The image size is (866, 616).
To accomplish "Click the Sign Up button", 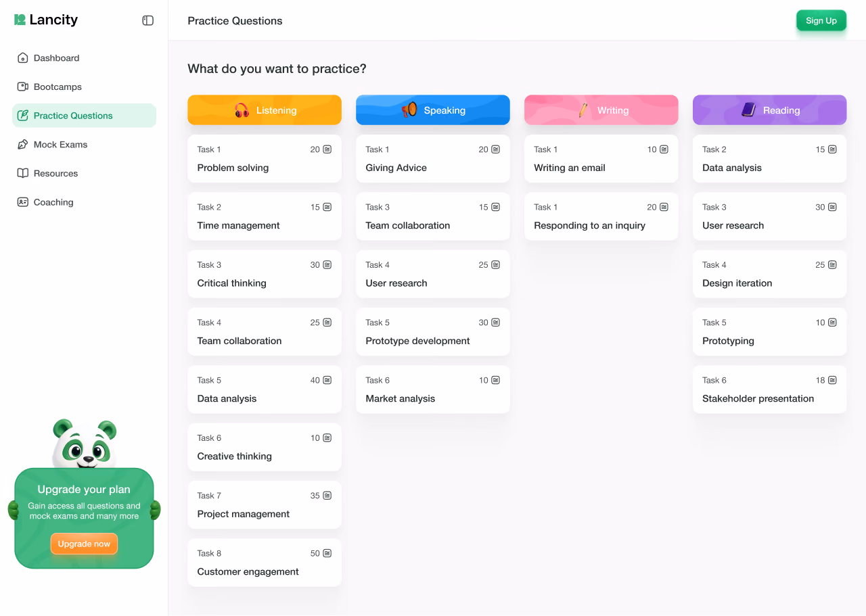I will [x=821, y=20].
